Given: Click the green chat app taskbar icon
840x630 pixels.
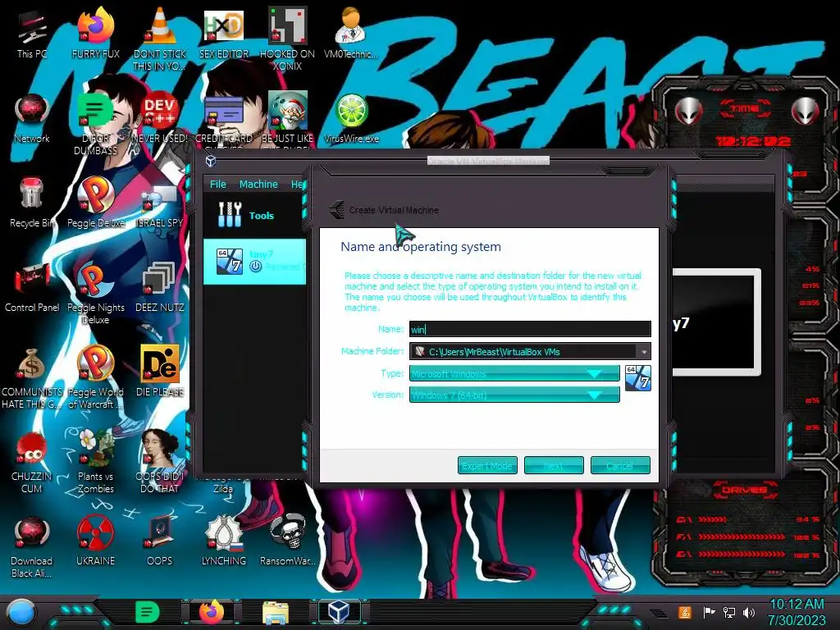Looking at the screenshot, I should [148, 612].
